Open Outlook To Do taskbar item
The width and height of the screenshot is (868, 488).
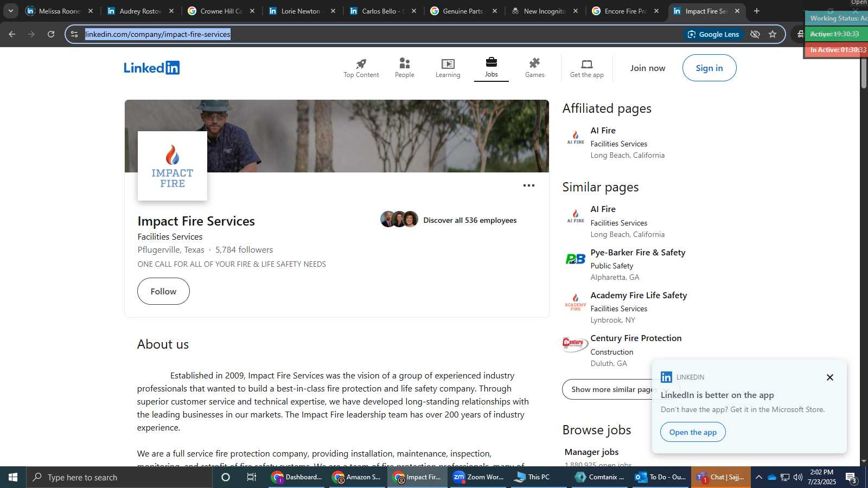[x=661, y=477]
